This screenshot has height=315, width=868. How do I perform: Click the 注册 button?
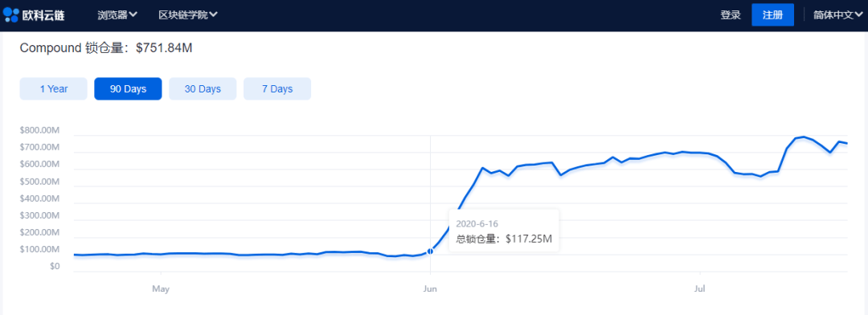tap(773, 15)
